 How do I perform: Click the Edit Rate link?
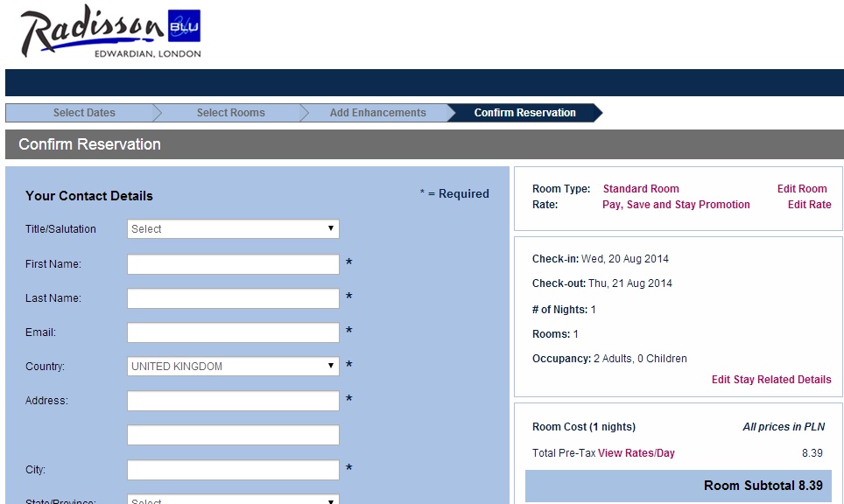(x=810, y=205)
